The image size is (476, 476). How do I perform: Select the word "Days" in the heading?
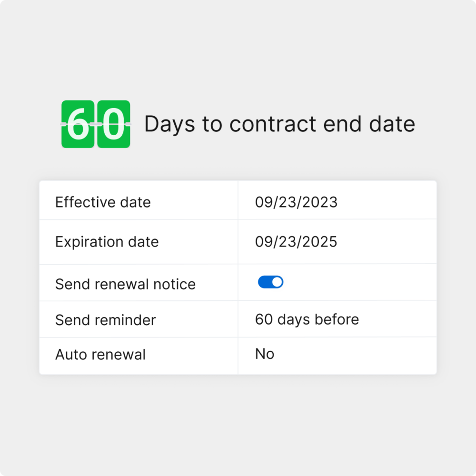point(169,124)
